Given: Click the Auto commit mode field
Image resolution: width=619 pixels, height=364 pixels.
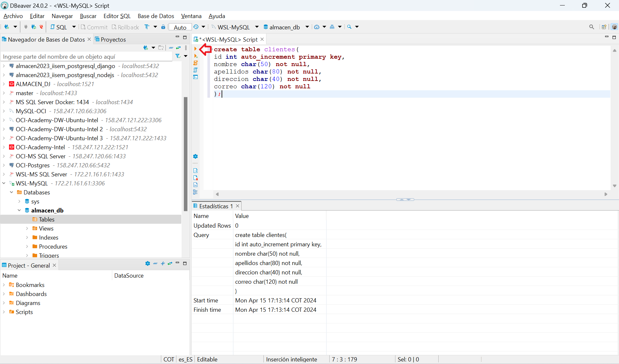Looking at the screenshot, I should 180,27.
